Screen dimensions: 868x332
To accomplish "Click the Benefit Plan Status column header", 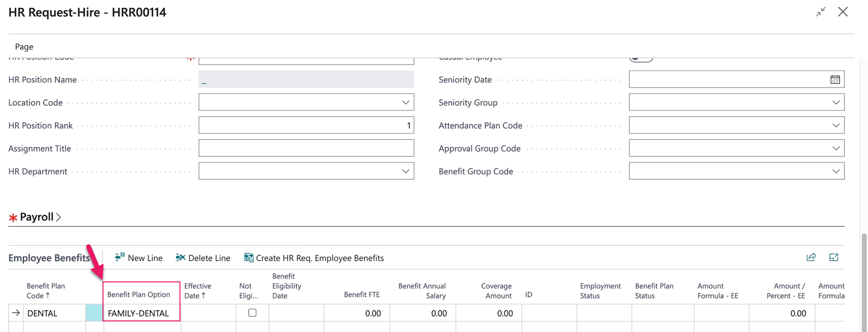I will [654, 291].
